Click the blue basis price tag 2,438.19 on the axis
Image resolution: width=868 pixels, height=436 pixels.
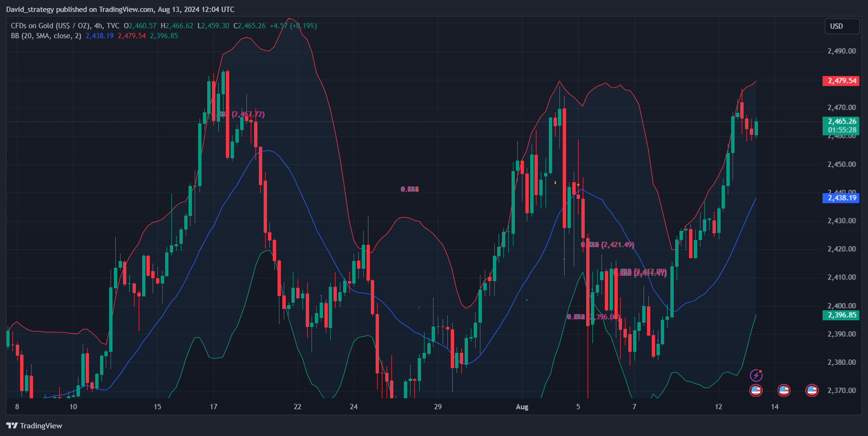coord(841,198)
